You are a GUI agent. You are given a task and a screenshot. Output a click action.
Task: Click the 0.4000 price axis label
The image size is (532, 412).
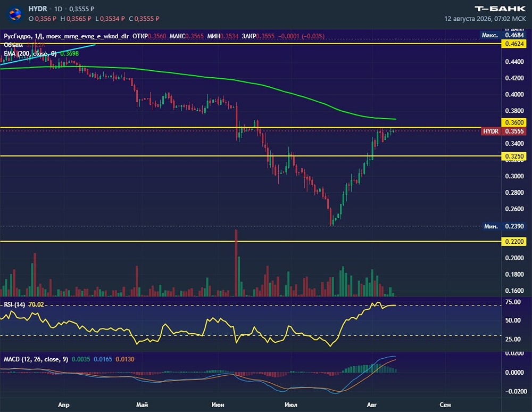(514, 94)
